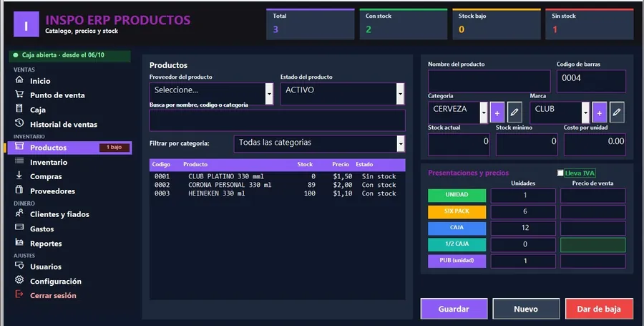Viewport: 644px width, 326px height.
Task: Click the blue CAJA presentation button
Action: click(457, 228)
